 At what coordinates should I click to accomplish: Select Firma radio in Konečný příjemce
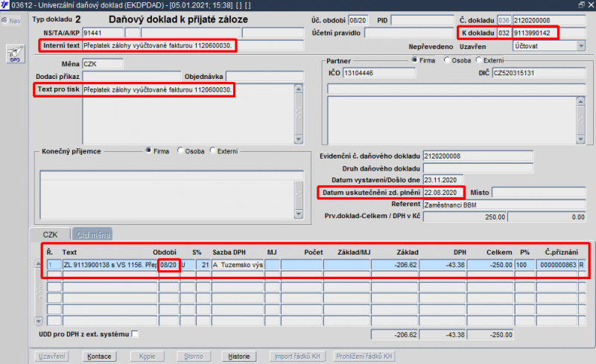pos(148,150)
